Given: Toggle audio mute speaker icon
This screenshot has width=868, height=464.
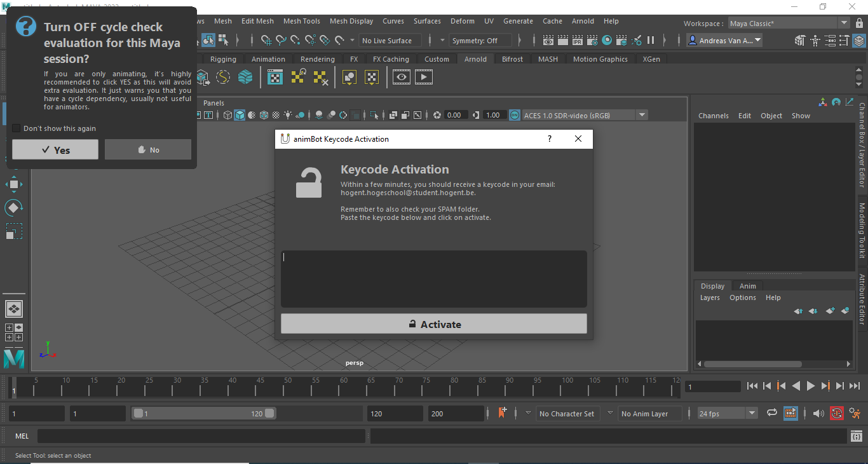Looking at the screenshot, I should coord(818,413).
